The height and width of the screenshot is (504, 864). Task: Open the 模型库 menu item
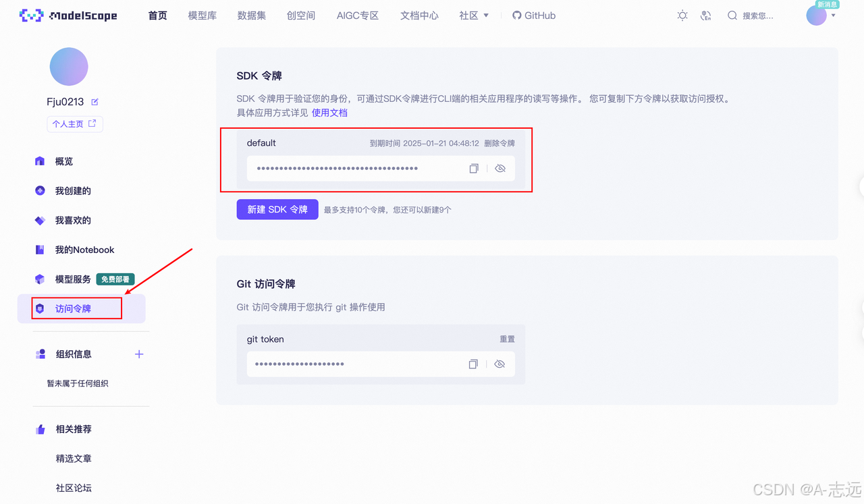point(202,16)
